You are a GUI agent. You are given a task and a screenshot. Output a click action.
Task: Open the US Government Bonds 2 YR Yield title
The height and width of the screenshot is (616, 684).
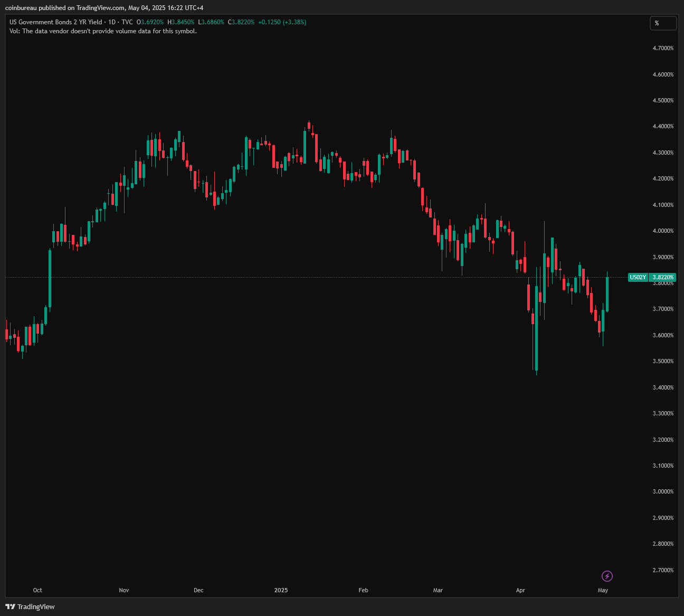point(56,22)
